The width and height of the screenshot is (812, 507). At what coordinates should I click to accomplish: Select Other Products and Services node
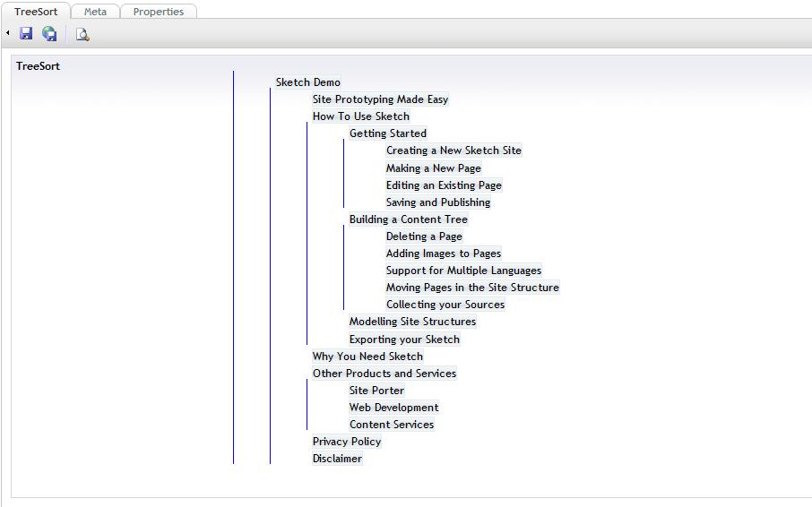click(x=384, y=374)
